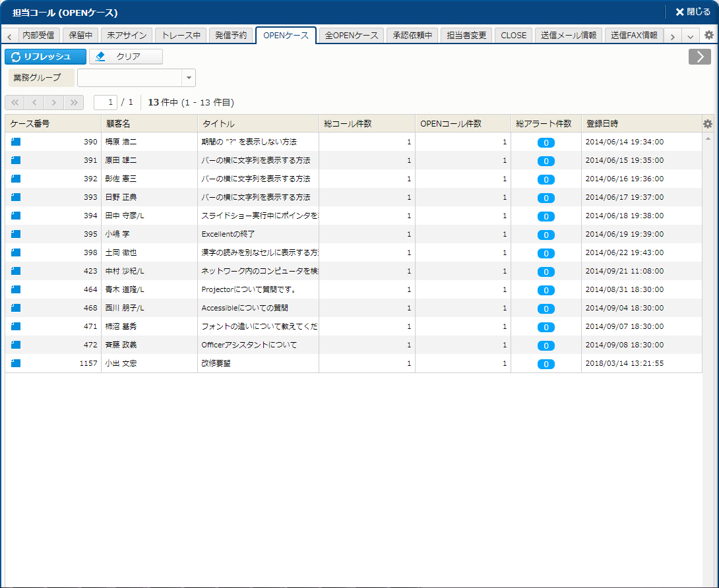Close the dialog with 閉じる
Screen dimensions: 719x588
692,12
